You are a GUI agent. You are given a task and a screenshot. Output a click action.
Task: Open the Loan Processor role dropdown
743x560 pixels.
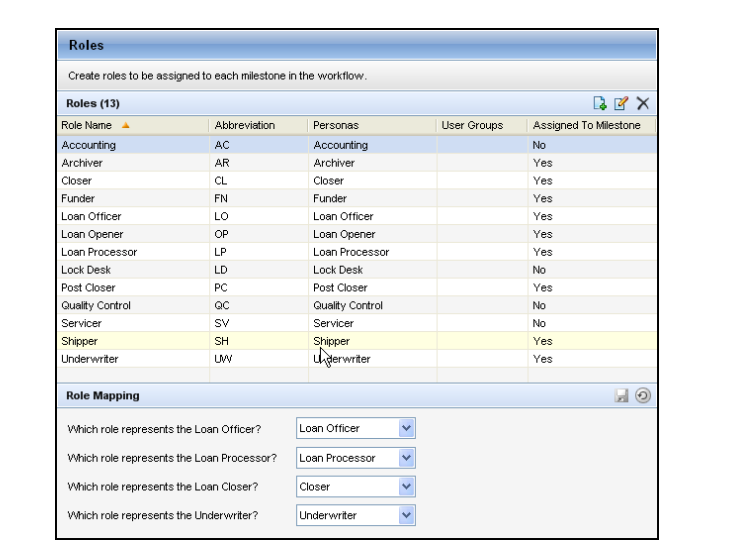(x=405, y=458)
